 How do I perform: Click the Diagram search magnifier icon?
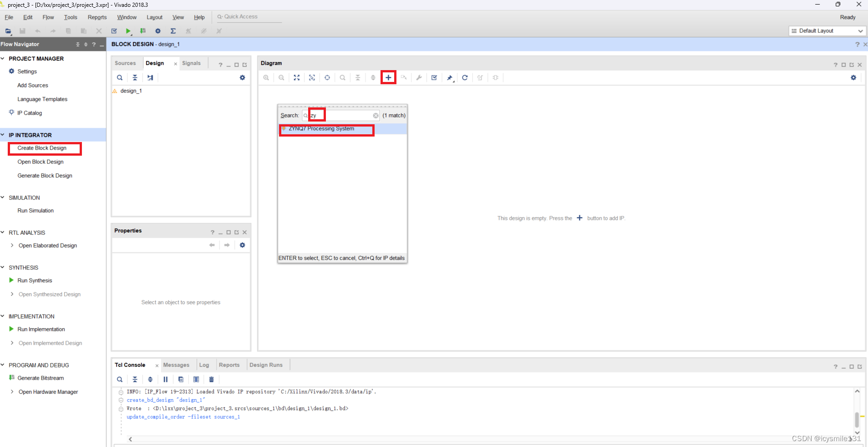343,77
